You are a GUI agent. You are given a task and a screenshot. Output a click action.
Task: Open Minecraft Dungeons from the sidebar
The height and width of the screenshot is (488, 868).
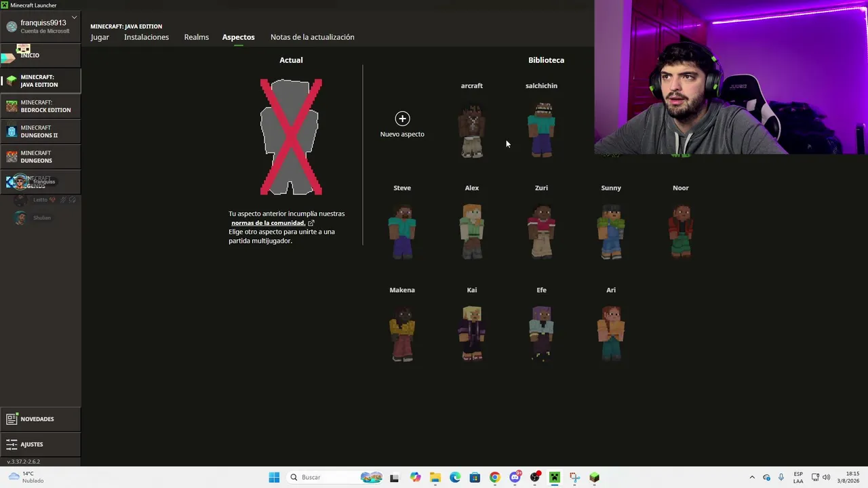[40, 157]
